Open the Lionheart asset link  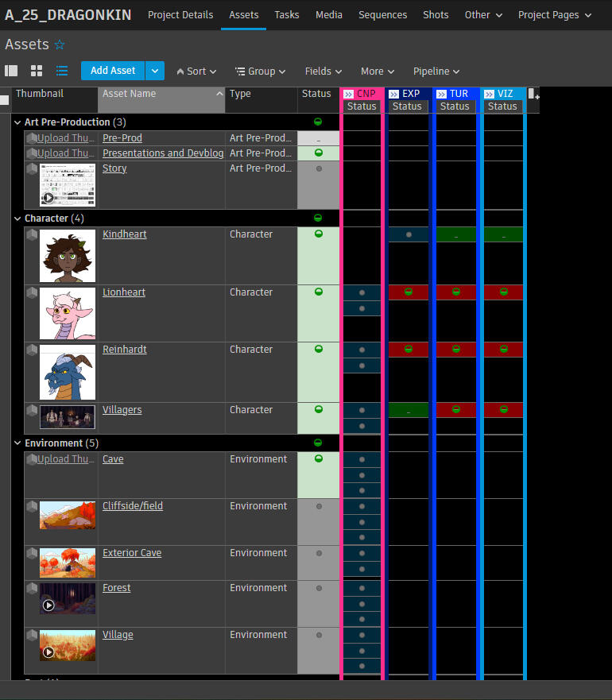tap(124, 292)
